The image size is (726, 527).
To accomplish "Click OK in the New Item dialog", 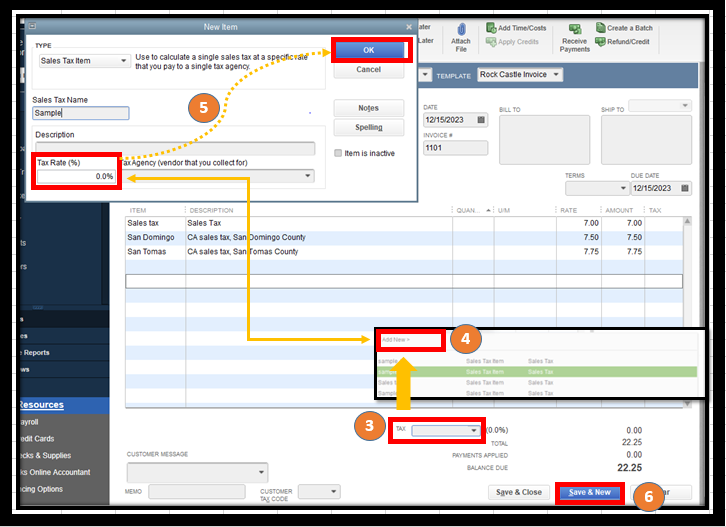I will click(x=369, y=50).
